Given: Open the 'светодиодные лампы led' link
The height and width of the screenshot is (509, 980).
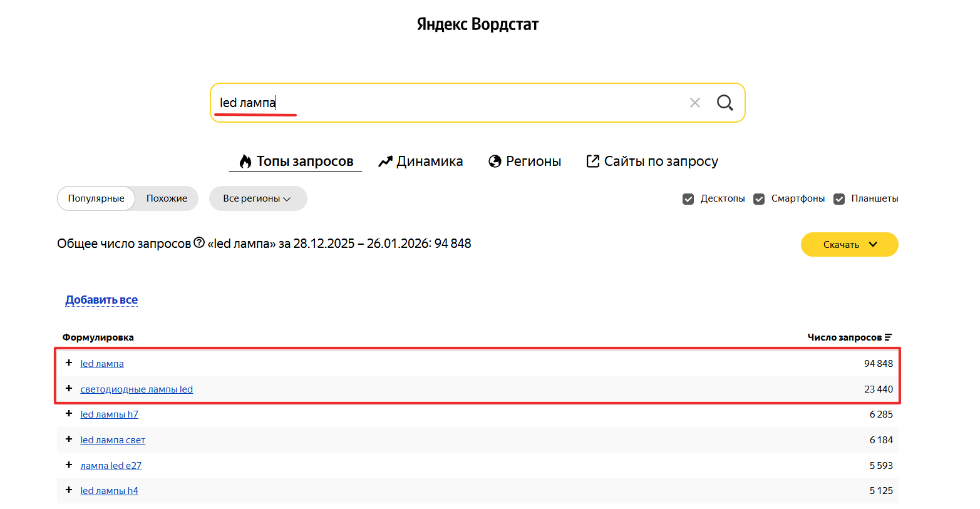Looking at the screenshot, I should tap(137, 389).
